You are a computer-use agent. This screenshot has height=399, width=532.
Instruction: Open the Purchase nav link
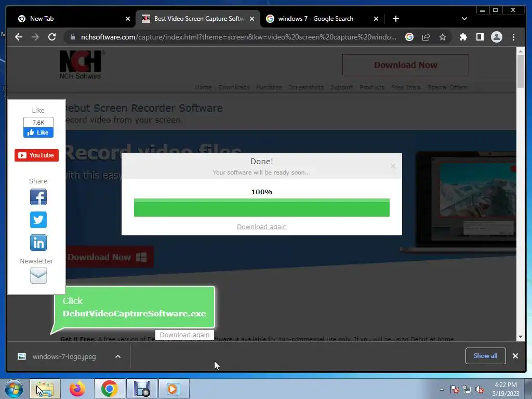pos(269,87)
